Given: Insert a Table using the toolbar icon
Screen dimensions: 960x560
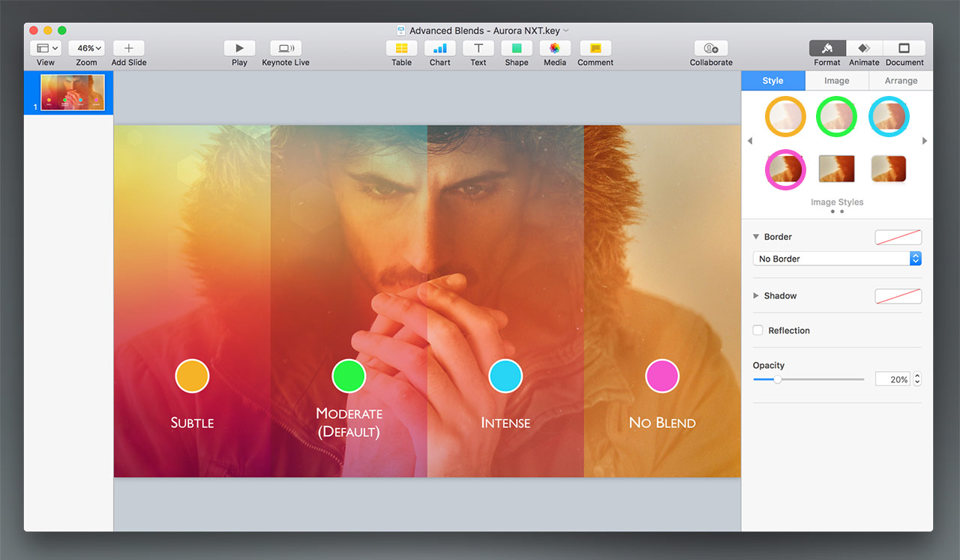Looking at the screenshot, I should [x=401, y=49].
